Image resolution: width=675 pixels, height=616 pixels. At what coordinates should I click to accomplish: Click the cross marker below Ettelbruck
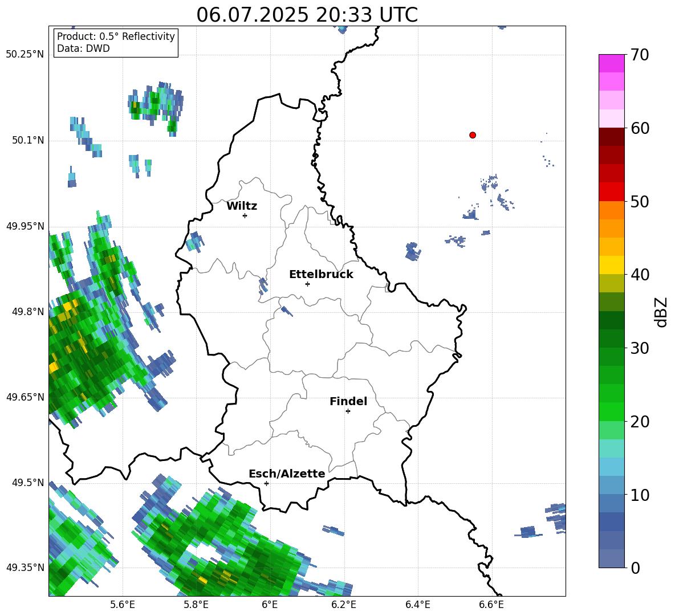307,284
